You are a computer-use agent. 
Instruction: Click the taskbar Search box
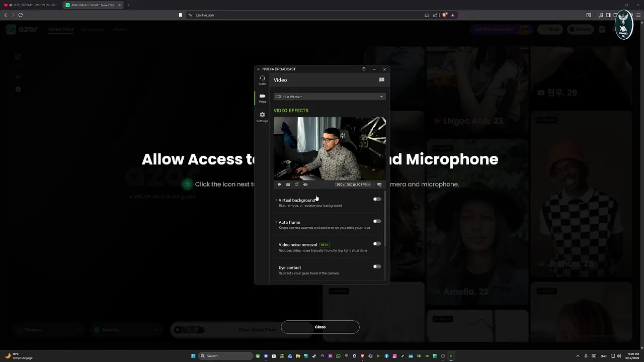coord(225,356)
